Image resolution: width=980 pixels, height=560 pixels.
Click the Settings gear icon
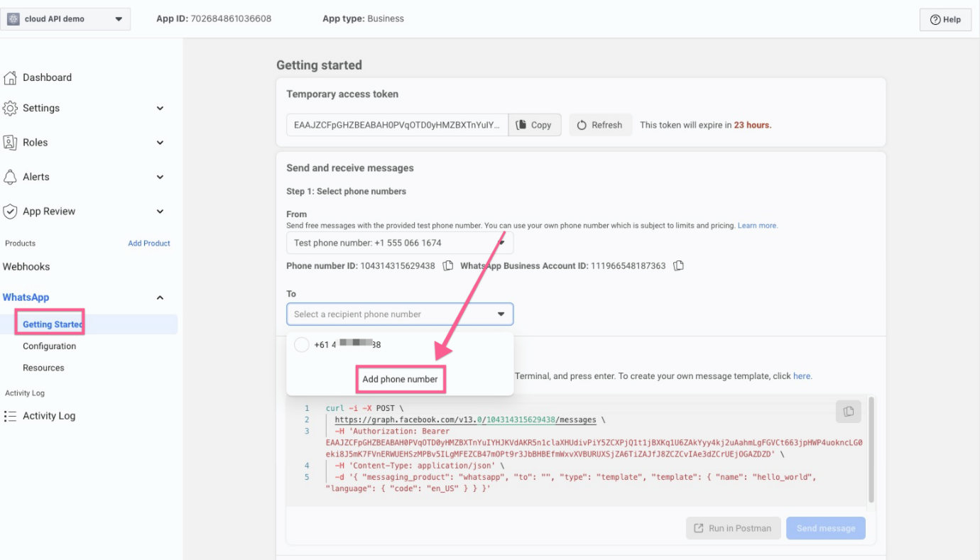pos(10,108)
